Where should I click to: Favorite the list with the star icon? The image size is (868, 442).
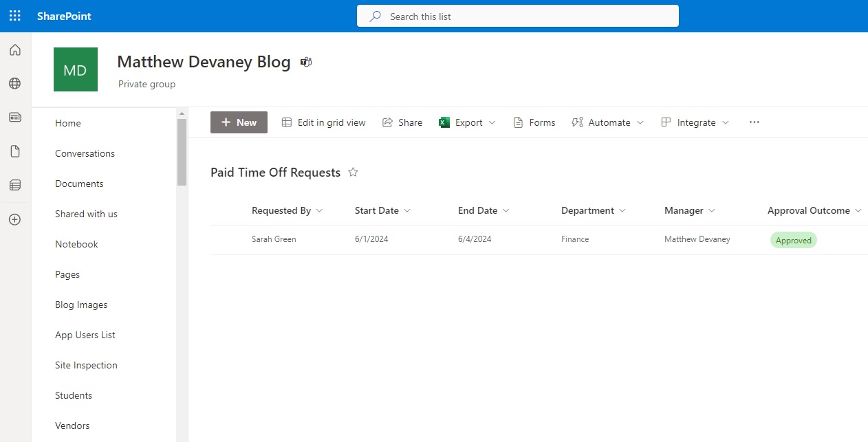click(x=354, y=173)
